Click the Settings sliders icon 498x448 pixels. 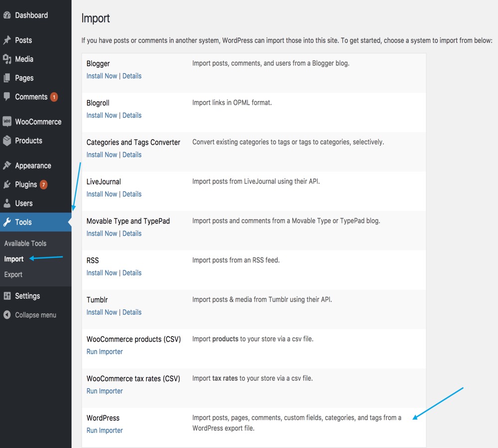7,296
